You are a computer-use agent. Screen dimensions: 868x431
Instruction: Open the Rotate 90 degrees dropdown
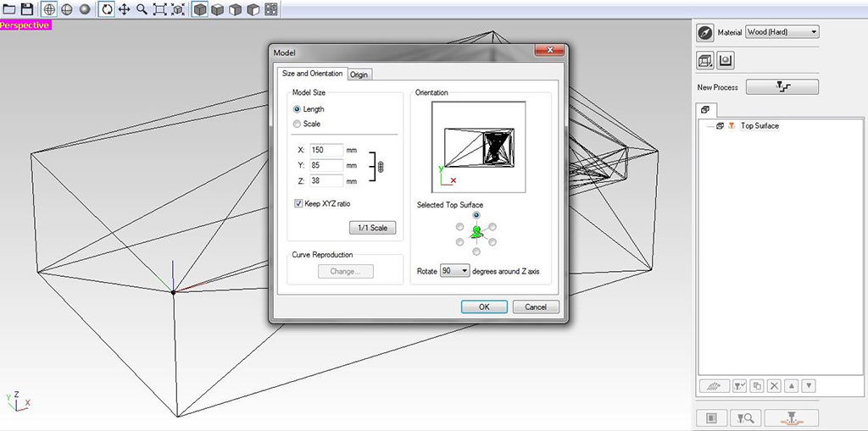pos(454,271)
